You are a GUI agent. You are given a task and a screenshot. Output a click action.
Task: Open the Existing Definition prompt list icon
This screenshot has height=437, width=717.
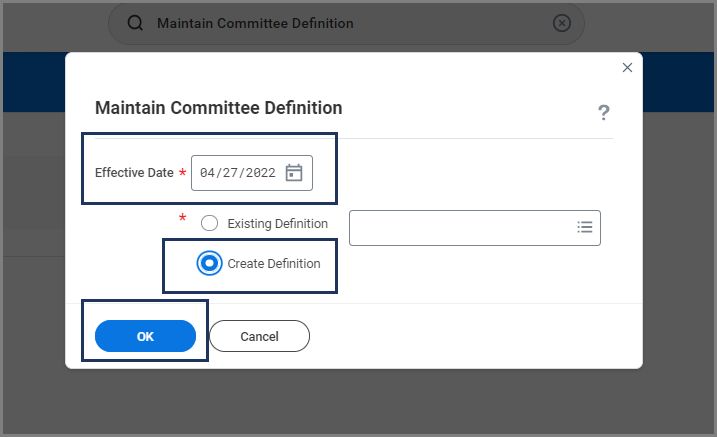click(x=585, y=227)
